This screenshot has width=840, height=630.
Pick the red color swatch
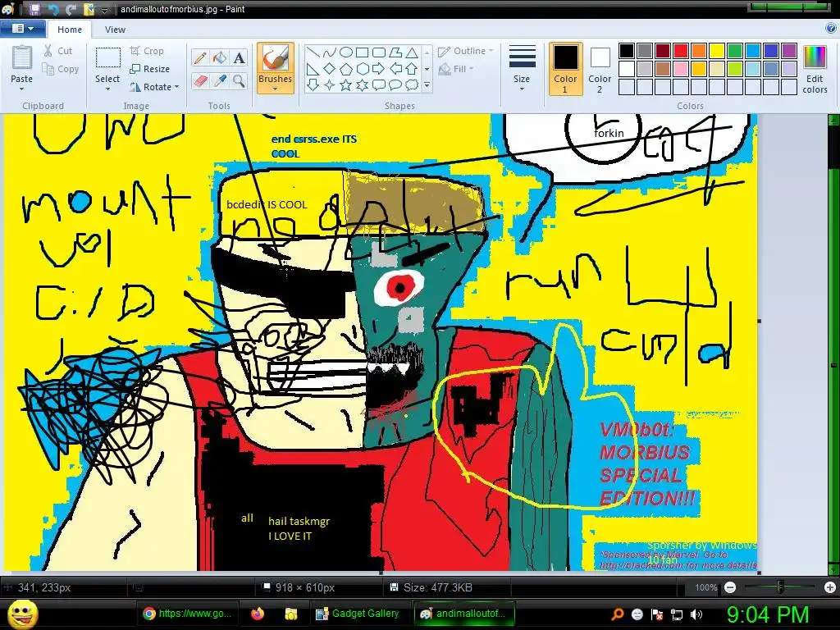pyautogui.click(x=680, y=51)
